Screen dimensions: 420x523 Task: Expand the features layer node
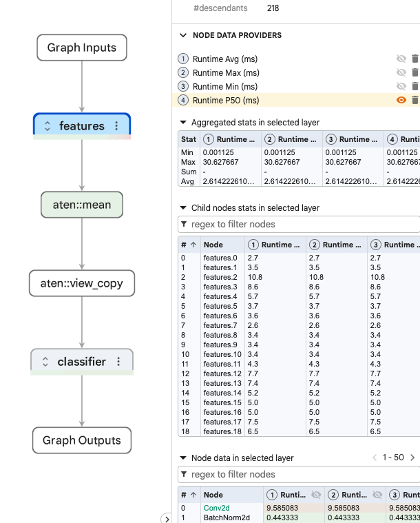[48, 126]
